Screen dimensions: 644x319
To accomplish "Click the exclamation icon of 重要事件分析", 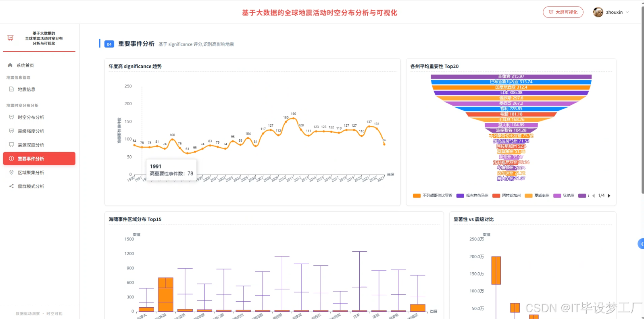I will (11, 158).
